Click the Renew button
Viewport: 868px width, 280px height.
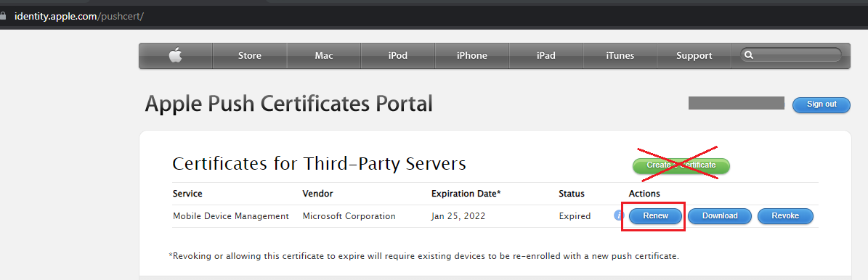coord(655,216)
